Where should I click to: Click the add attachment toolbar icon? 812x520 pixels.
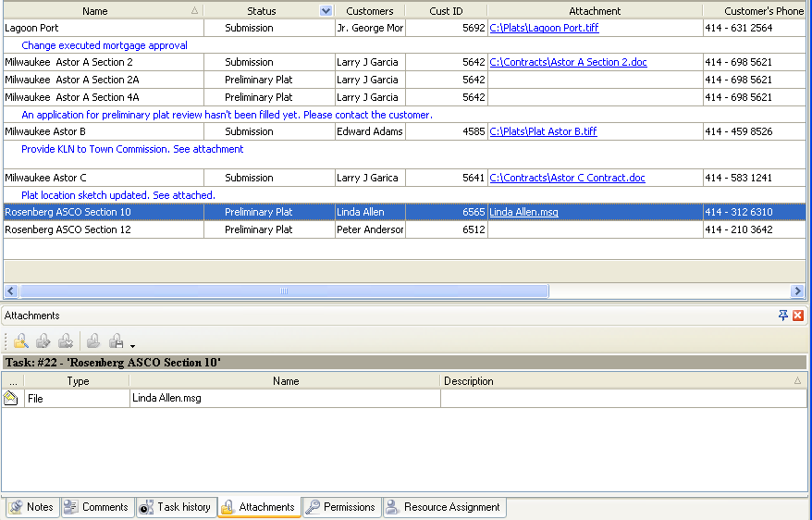click(x=20, y=340)
